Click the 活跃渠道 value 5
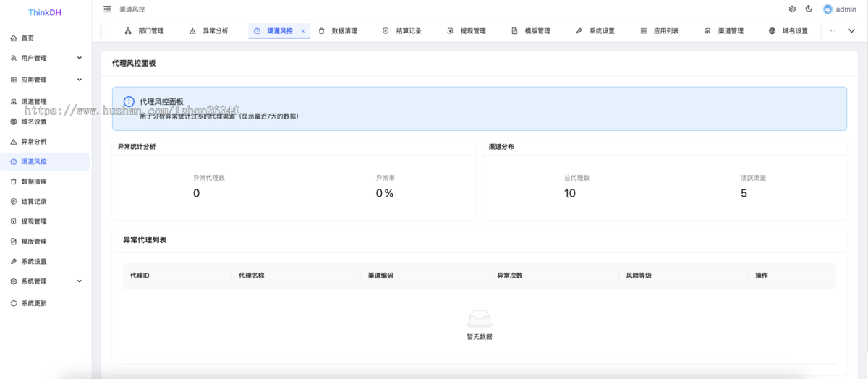This screenshot has width=868, height=379. point(744,193)
